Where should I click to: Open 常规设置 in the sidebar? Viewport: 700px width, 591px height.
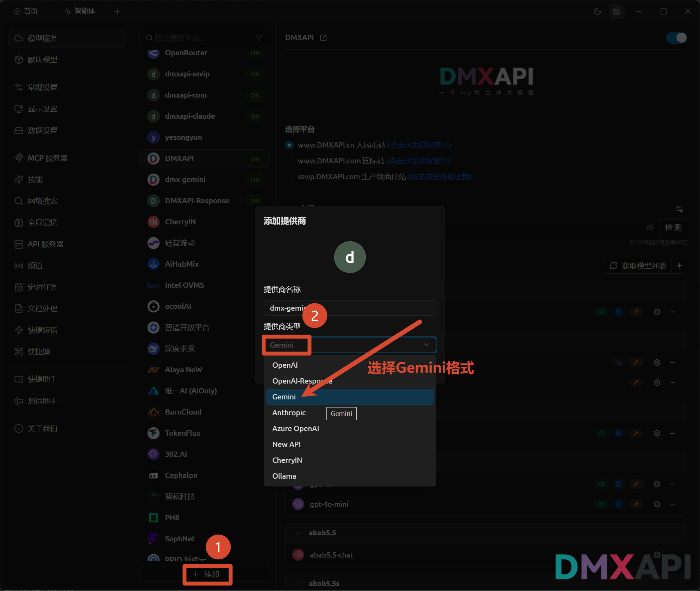[67, 87]
